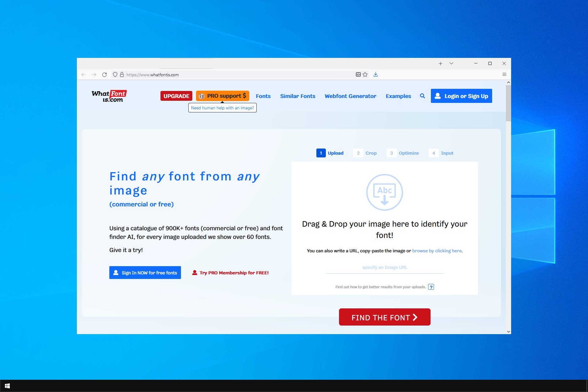Image resolution: width=588 pixels, height=392 pixels.
Task: Click the shield tracking protection icon
Action: (115, 74)
